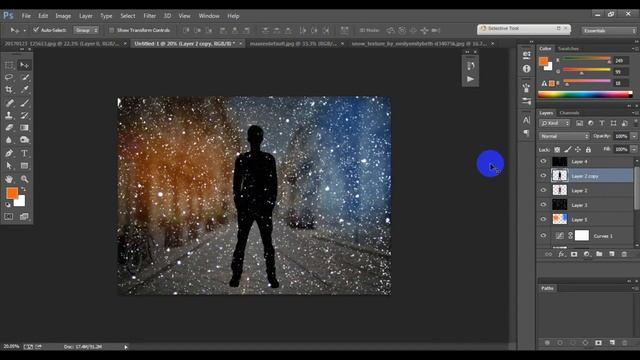Open the Character panel icon

(x=526, y=120)
